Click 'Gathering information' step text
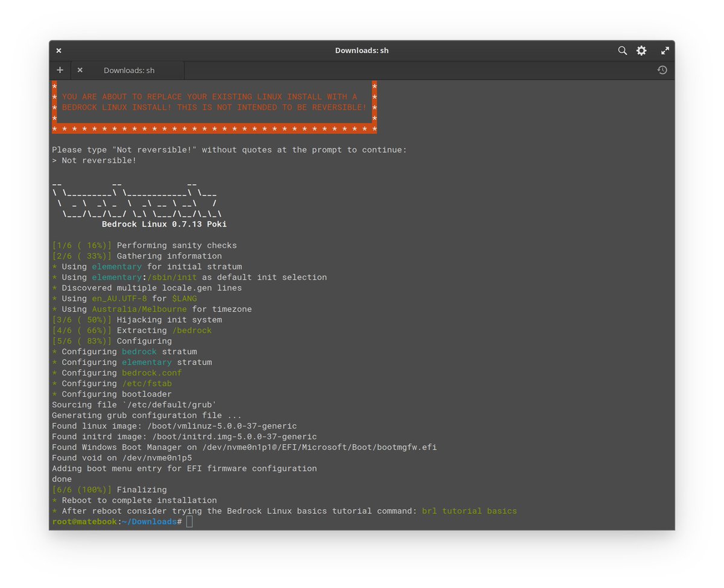The image size is (724, 588). (x=170, y=256)
